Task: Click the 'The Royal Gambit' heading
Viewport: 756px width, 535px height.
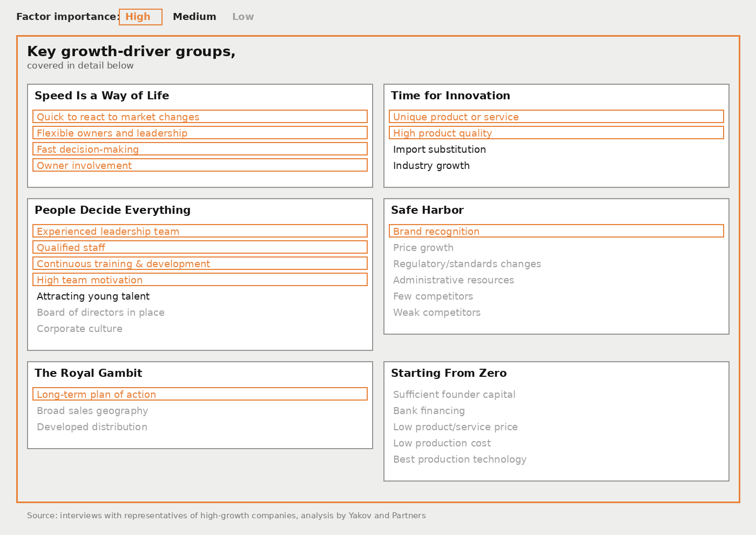Action: pyautogui.click(x=88, y=373)
